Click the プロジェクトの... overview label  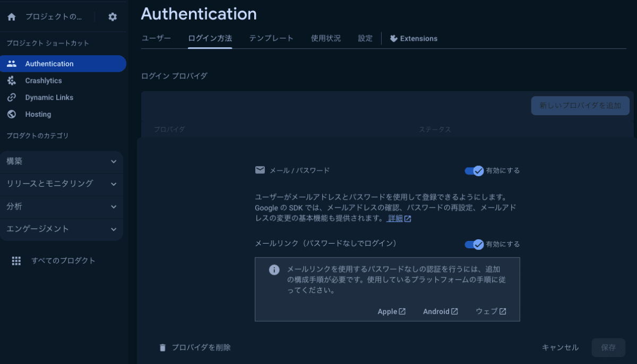[x=54, y=17]
